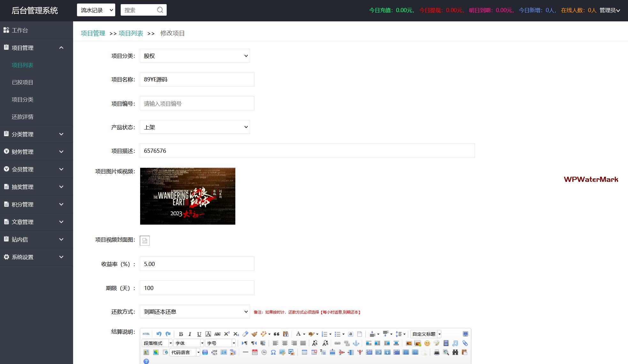Toggle bold formatting in the editor
Viewport: 628px width, 364px height.
click(181, 334)
